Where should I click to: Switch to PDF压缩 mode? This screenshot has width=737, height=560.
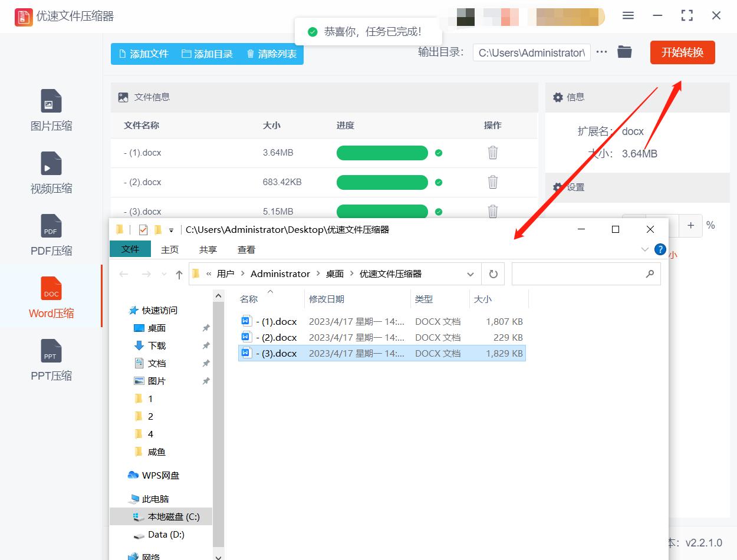(51, 236)
